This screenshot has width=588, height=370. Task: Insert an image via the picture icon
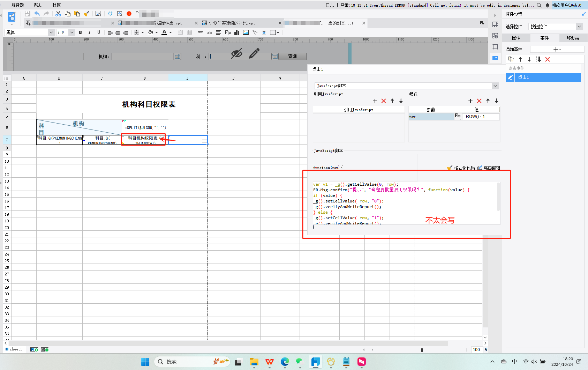click(x=246, y=32)
